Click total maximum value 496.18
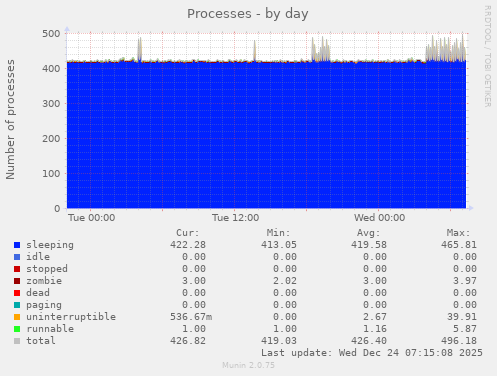The width and height of the screenshot is (497, 376). pos(459,341)
